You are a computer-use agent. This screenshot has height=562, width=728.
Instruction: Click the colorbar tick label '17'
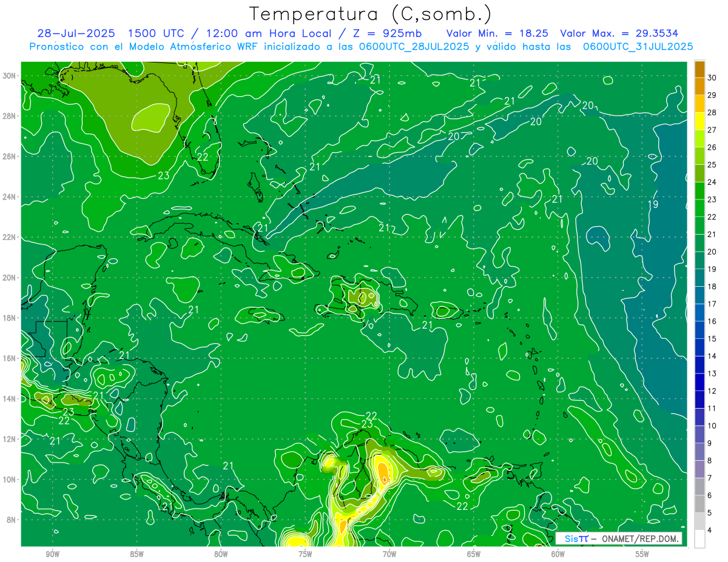[712, 304]
